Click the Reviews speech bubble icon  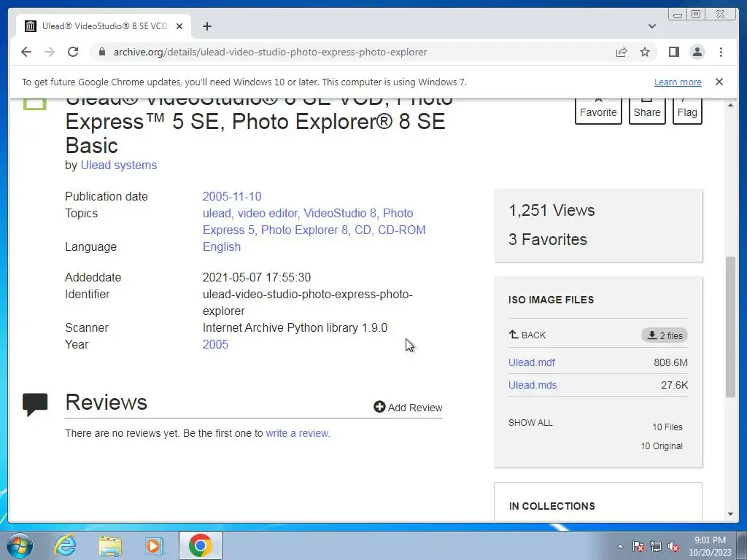click(35, 404)
